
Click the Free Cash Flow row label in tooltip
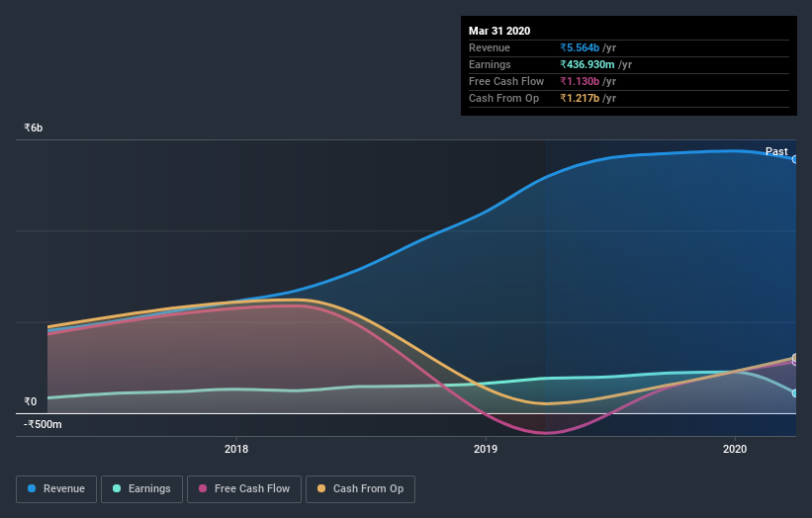(506, 81)
